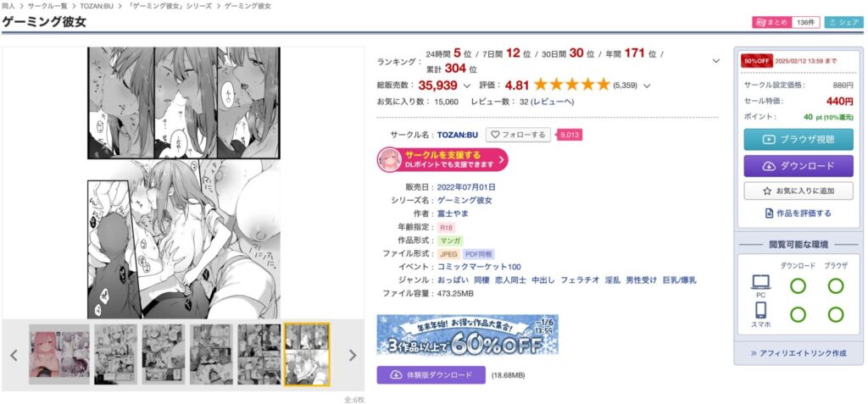Open the アフィリエイトリンク作成 link

(x=798, y=353)
